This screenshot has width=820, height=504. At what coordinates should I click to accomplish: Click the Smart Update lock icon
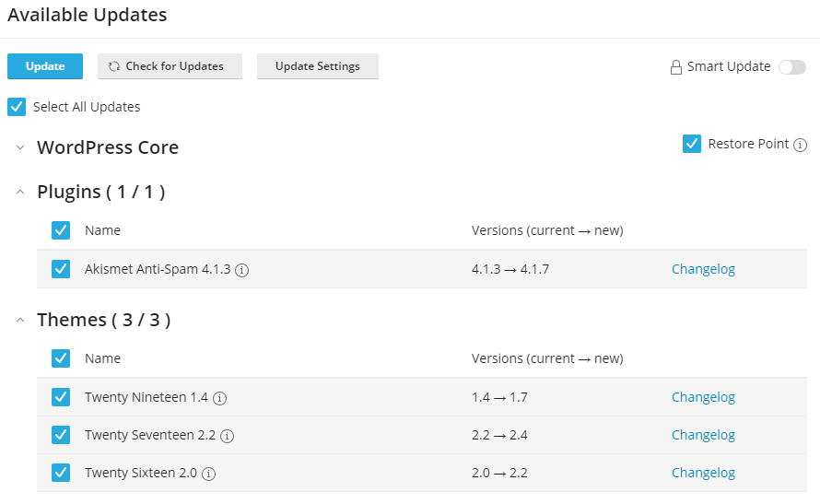coord(676,67)
